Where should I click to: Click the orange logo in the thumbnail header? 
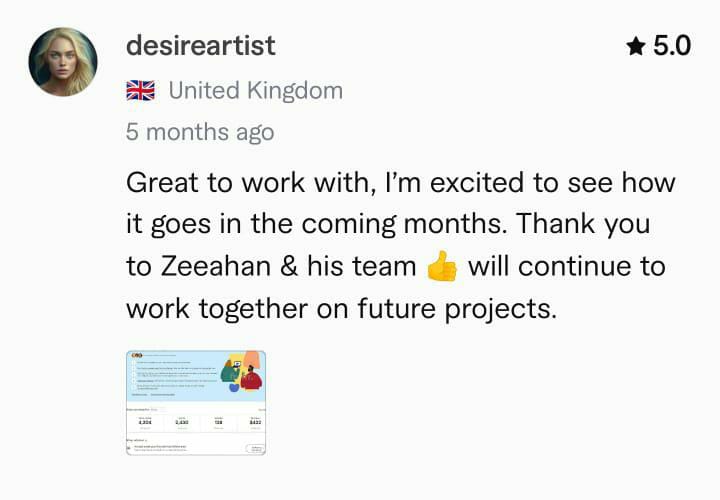[x=137, y=355]
